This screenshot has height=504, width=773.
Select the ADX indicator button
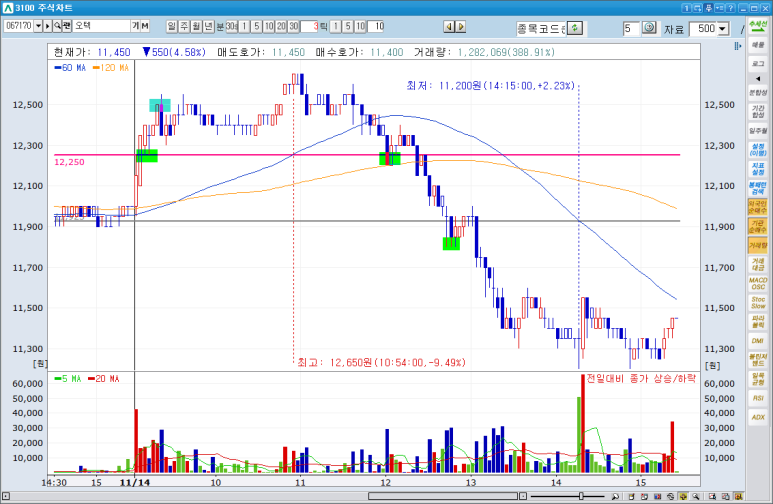pyautogui.click(x=758, y=417)
